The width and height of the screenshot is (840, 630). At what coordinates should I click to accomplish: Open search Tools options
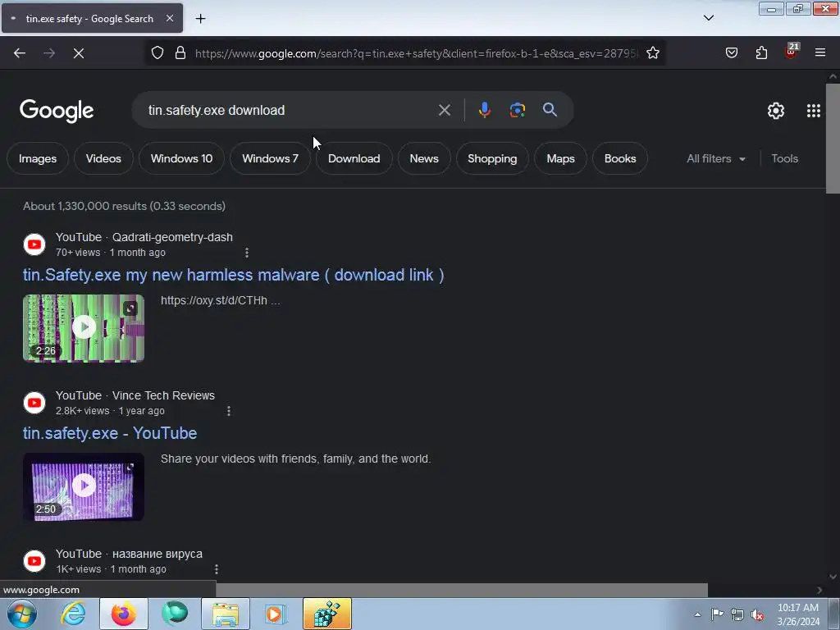coord(784,158)
